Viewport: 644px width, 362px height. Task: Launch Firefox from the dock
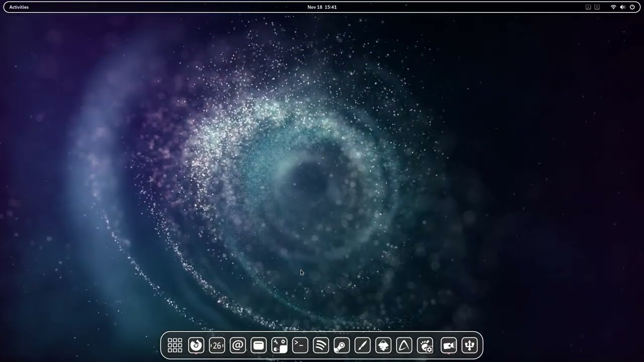point(196,345)
